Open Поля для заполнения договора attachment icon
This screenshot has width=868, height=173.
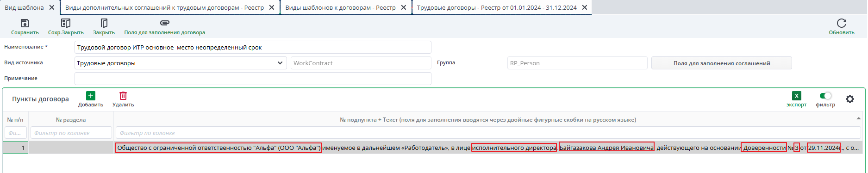coord(164,23)
